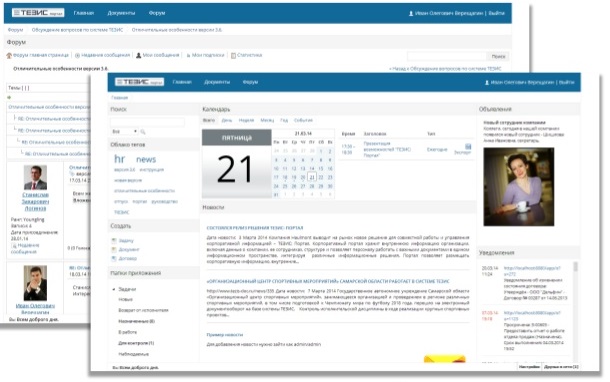Click the user icon beside Мои сообщения
The height and width of the screenshot is (382, 610).
(x=138, y=56)
